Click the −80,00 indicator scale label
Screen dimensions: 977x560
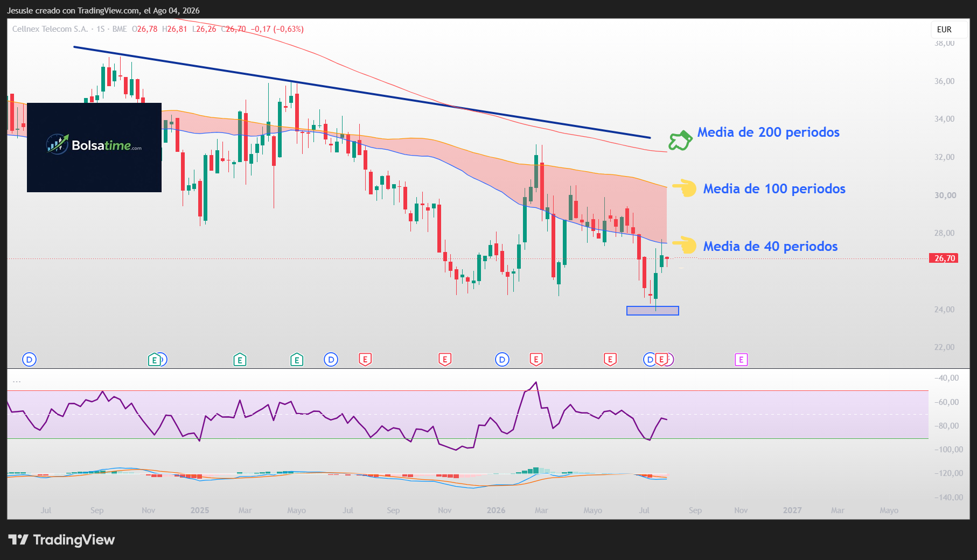point(946,426)
